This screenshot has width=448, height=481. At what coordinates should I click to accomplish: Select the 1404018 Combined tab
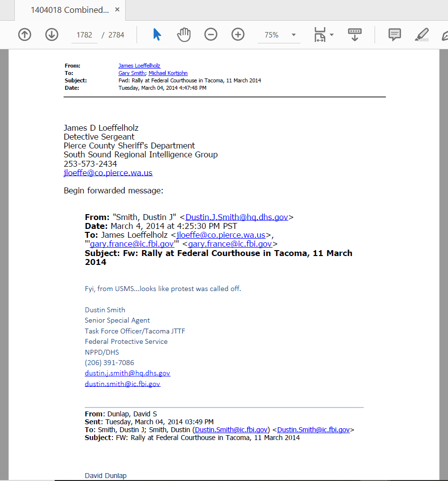(69, 10)
